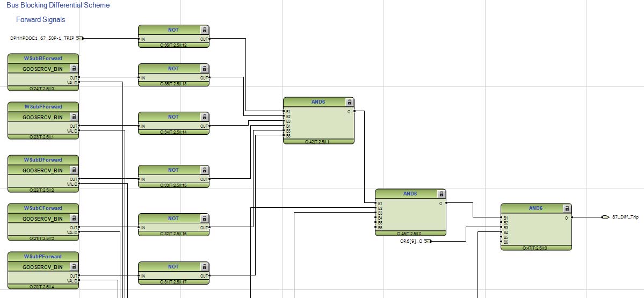Click the Forward Signals heading text
644x298 pixels.
click(40, 19)
